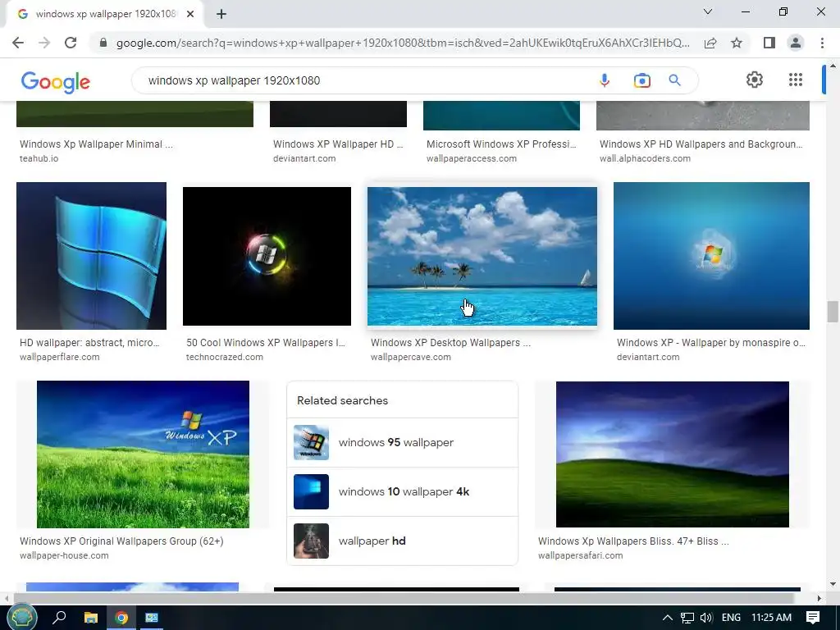Submit the search using the magnifier icon

(x=674, y=80)
